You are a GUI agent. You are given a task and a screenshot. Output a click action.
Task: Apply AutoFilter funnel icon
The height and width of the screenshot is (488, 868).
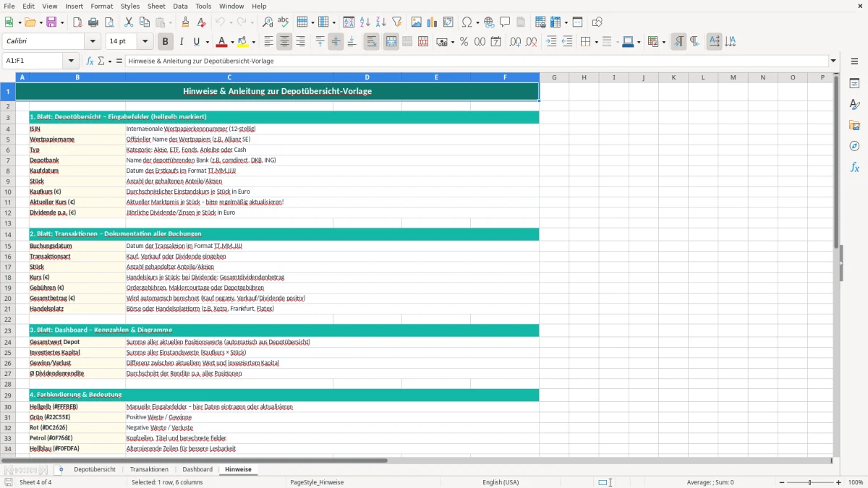(x=396, y=22)
